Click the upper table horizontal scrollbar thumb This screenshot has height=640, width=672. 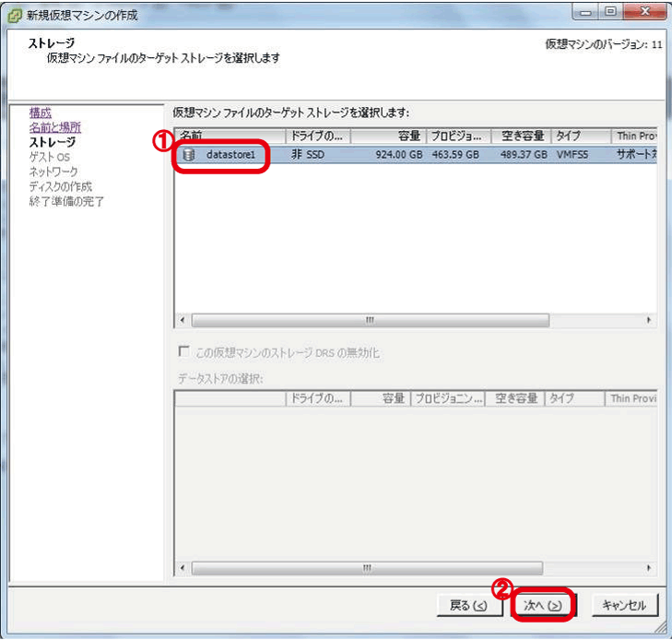tap(371, 320)
